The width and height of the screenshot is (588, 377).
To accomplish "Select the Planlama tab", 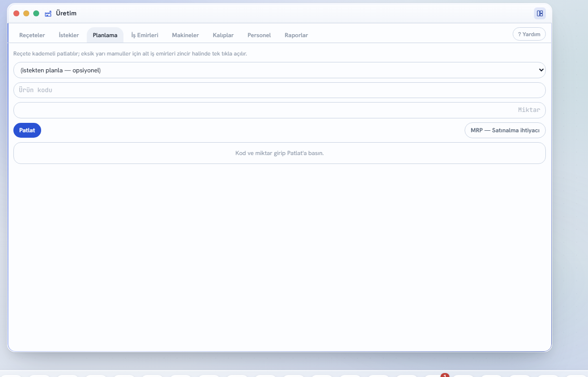I will (105, 35).
